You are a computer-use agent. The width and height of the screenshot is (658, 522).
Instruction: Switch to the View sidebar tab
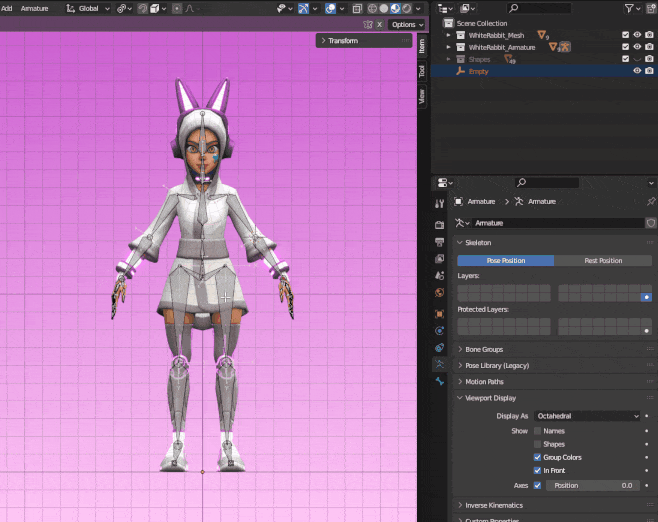click(x=422, y=97)
